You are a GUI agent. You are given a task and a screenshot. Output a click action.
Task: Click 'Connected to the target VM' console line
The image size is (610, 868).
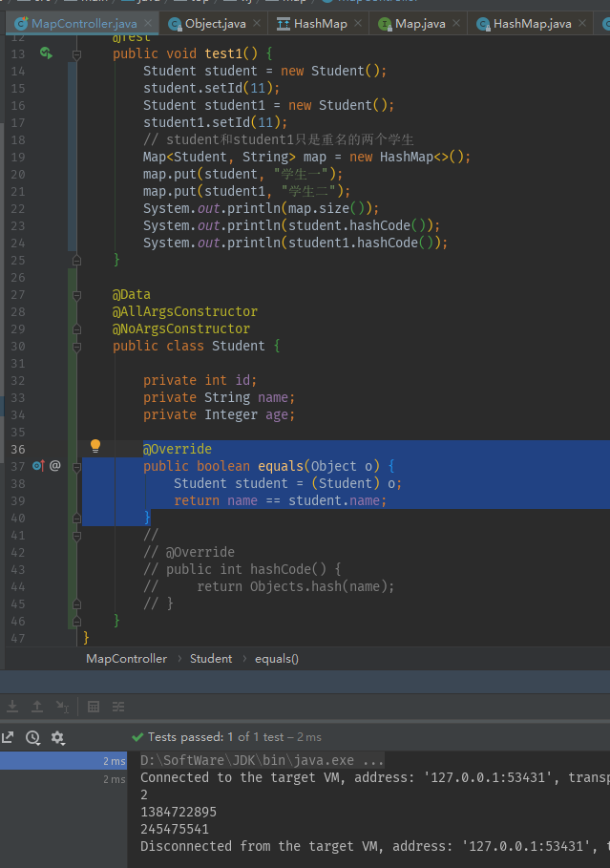click(375, 777)
